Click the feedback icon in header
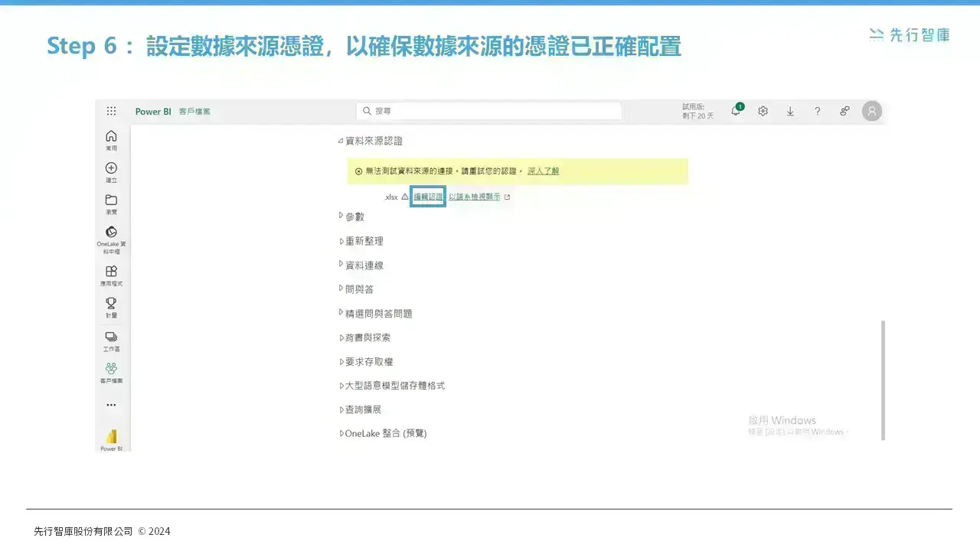The width and height of the screenshot is (980, 551). pyautogui.click(x=844, y=111)
